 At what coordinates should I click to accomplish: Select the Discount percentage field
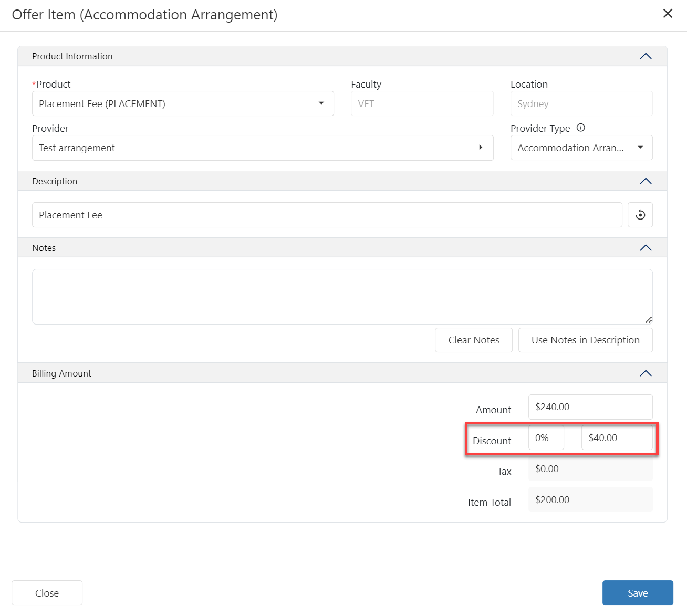[x=546, y=438]
